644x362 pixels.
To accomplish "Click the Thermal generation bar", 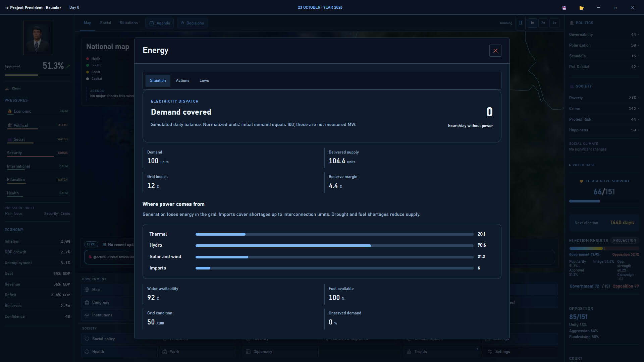I will (334, 234).
